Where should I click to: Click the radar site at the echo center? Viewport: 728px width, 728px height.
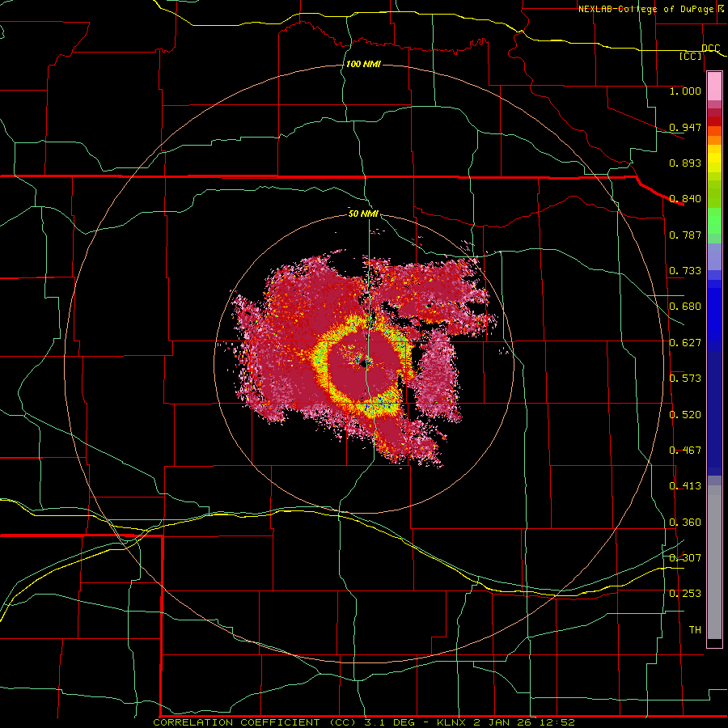[365, 363]
